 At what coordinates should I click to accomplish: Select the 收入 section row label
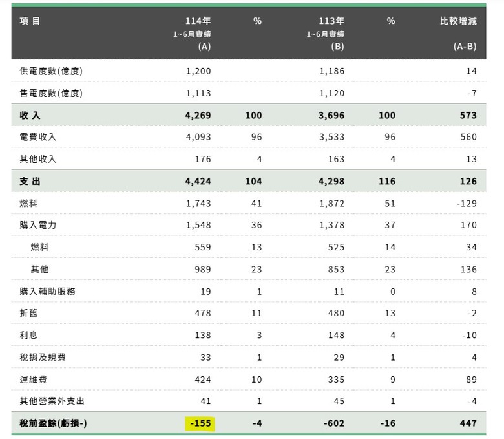[30, 116]
